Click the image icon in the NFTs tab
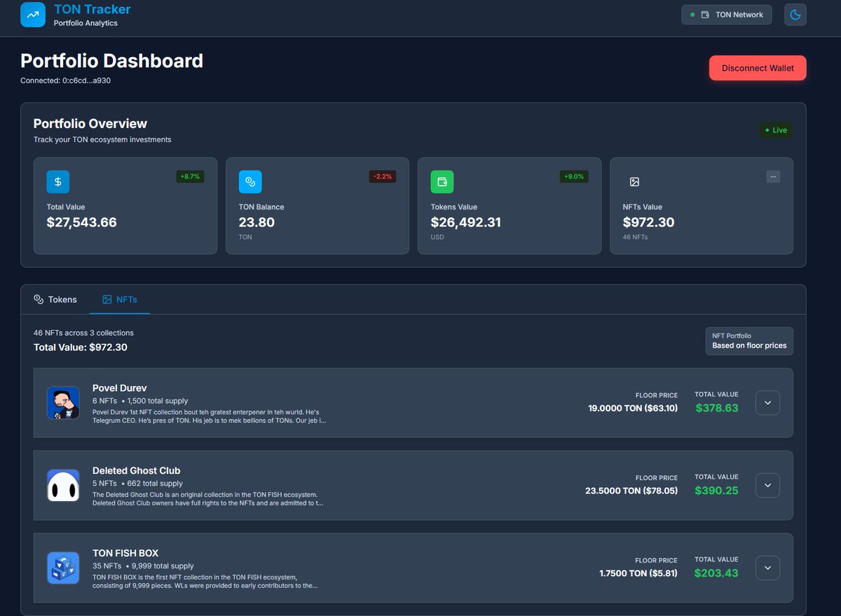841x616 pixels. click(107, 299)
